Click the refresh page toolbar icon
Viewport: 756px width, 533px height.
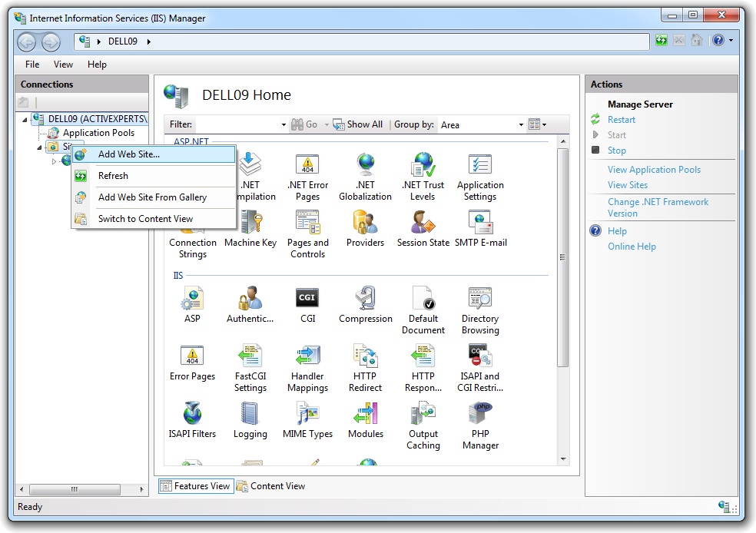(x=661, y=41)
